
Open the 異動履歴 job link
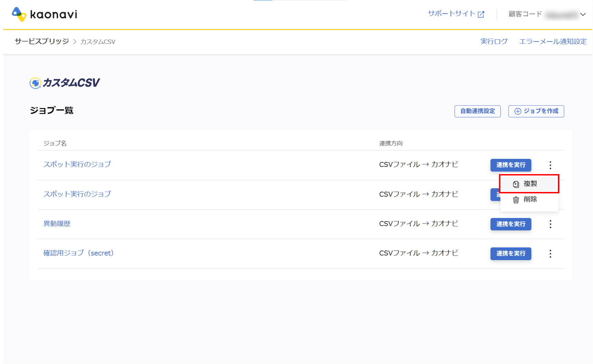coord(57,224)
